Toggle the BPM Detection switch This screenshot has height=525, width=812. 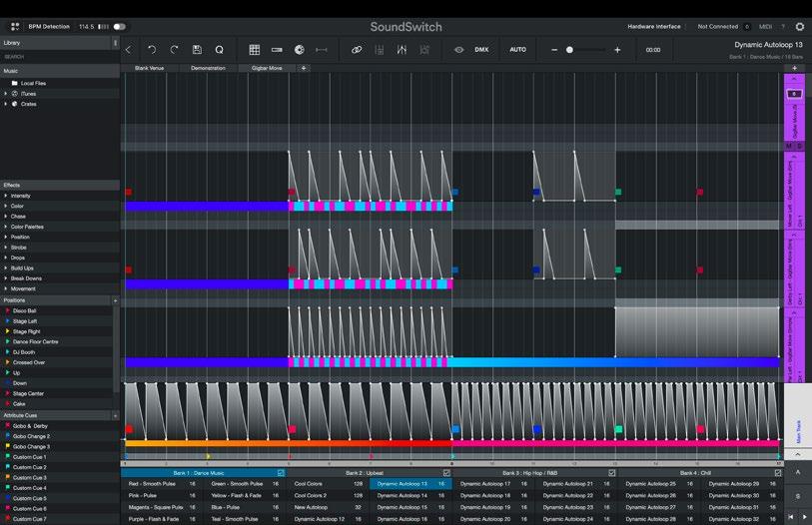[119, 27]
